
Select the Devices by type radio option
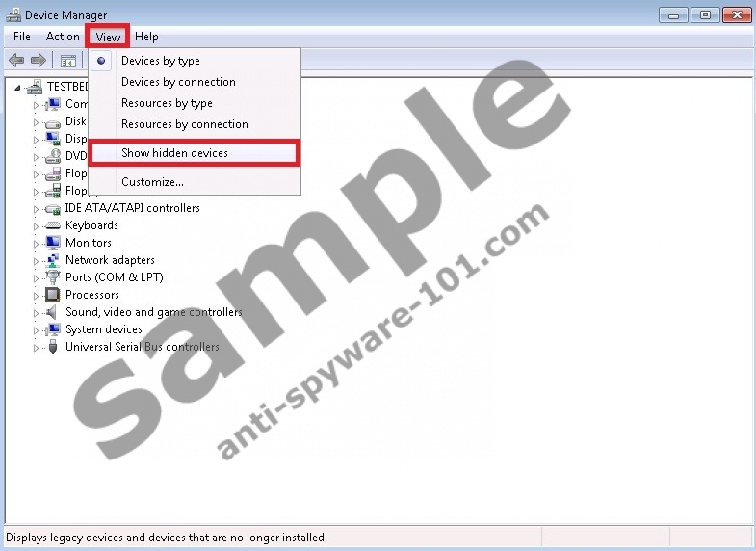(161, 61)
